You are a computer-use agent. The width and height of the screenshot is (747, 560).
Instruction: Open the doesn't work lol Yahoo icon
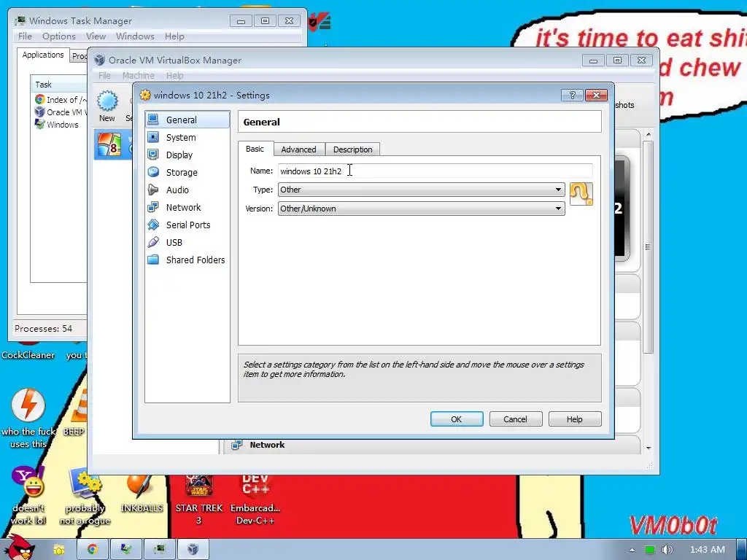[x=28, y=496]
